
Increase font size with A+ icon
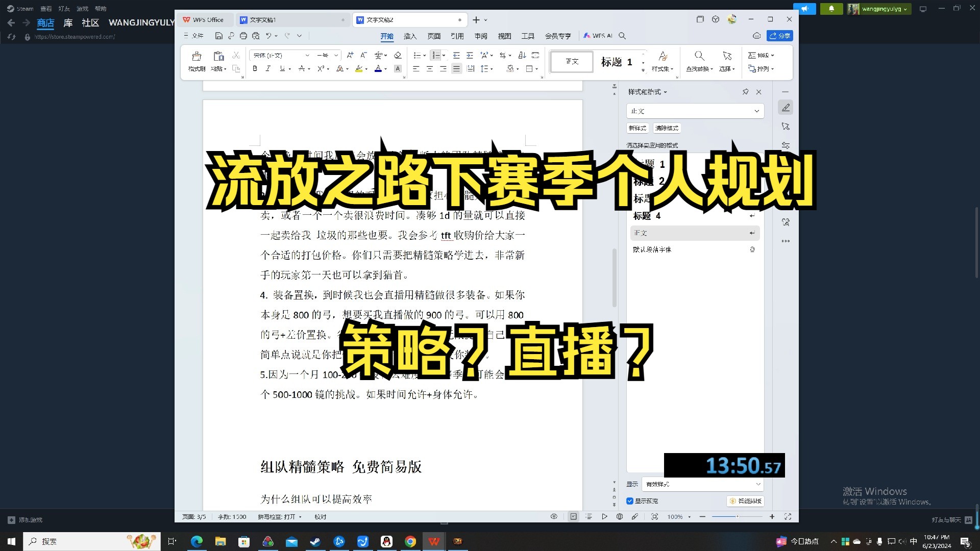(350, 55)
